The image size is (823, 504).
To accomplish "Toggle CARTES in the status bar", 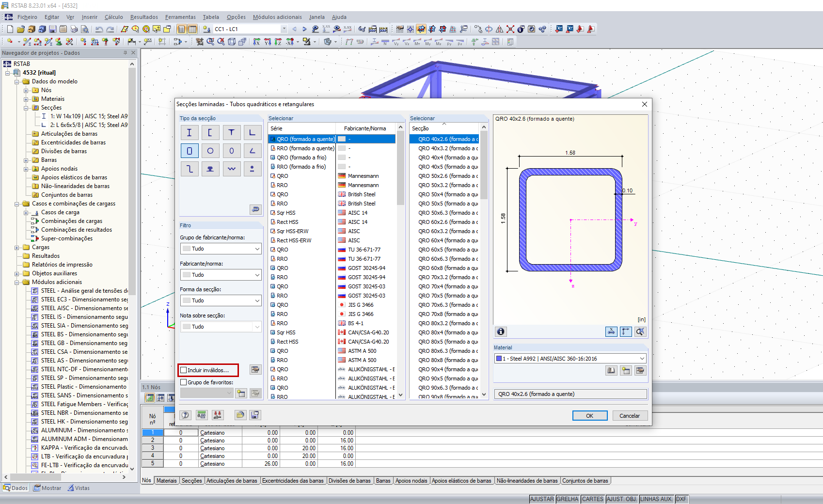I will click(x=593, y=499).
